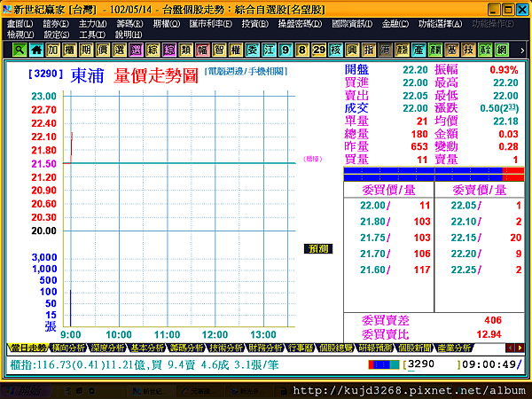532x399 pixels.
Task: Click the yellow 選 toolbar icon
Action: 120,50
